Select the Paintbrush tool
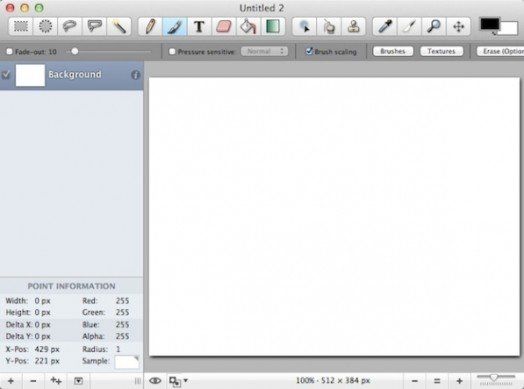Image resolution: width=524 pixels, height=389 pixels. 175,26
